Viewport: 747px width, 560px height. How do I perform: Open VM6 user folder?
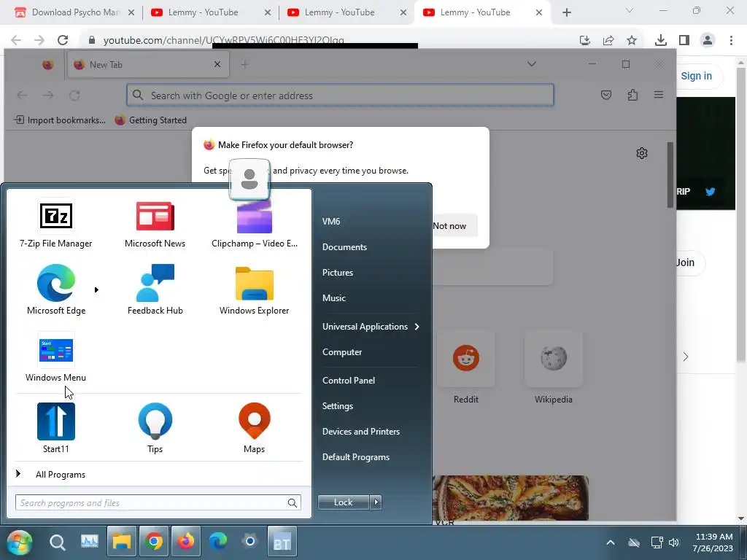(x=331, y=222)
